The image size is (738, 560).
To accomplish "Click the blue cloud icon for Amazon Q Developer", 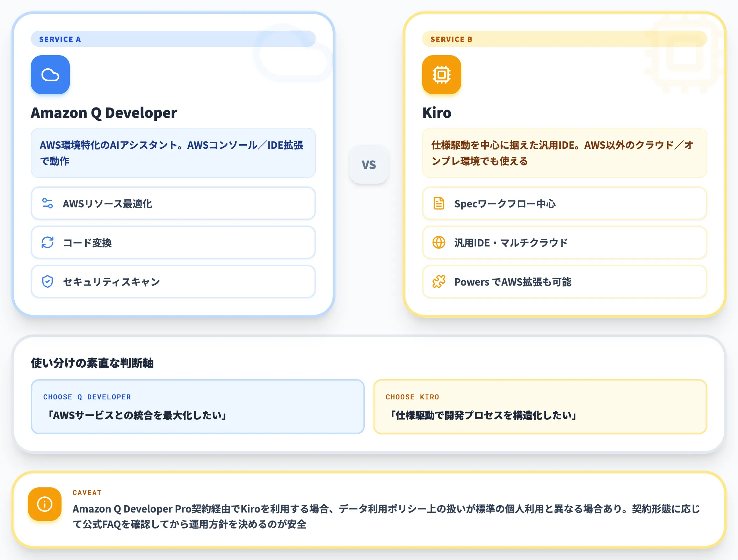I will (x=50, y=75).
